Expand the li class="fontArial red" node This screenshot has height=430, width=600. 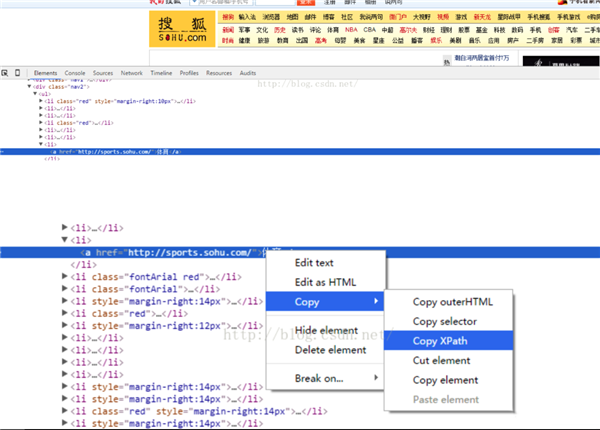click(x=66, y=277)
